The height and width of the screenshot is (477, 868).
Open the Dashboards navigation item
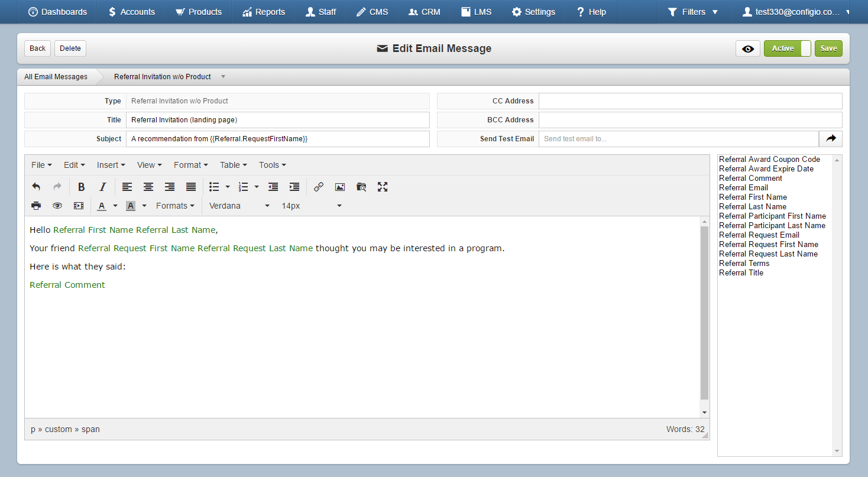[58, 12]
